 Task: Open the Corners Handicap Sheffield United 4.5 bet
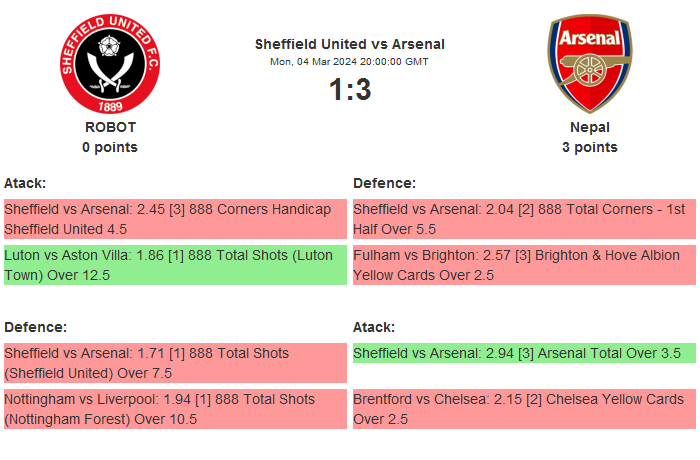pos(175,219)
